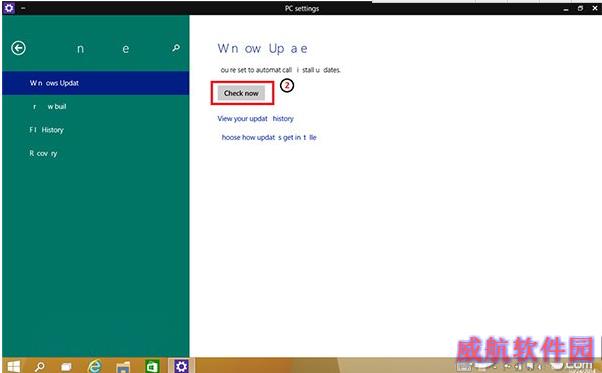The height and width of the screenshot is (373, 602).
Task: Open the Preview builds sidebar item
Action: pyautogui.click(x=95, y=106)
